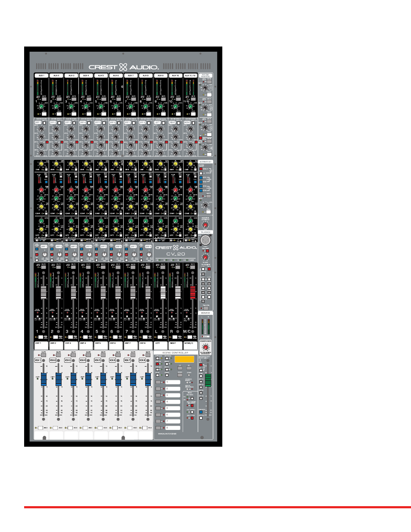Image resolution: width=411 pixels, height=532 pixels.
Task: Click the green AUX 1 level knob
Action: click(x=41, y=106)
